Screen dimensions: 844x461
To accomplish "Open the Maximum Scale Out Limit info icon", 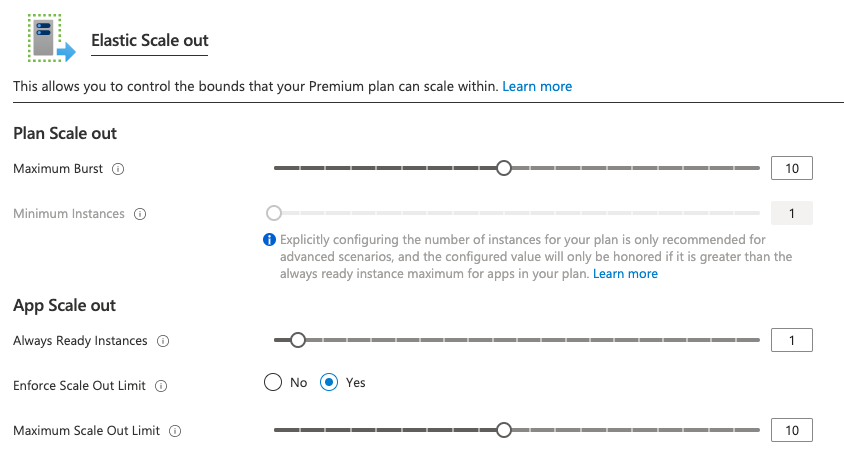I will (x=175, y=431).
